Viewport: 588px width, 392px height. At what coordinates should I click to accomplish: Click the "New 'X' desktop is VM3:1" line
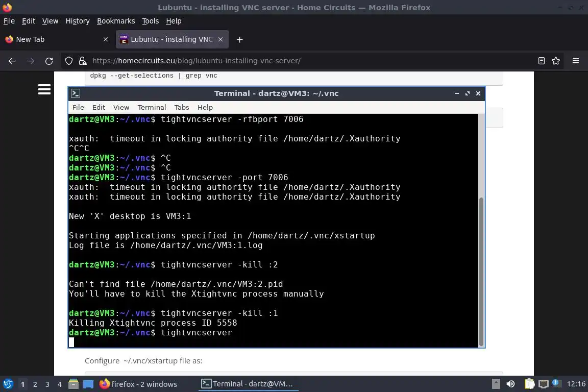[130, 216]
